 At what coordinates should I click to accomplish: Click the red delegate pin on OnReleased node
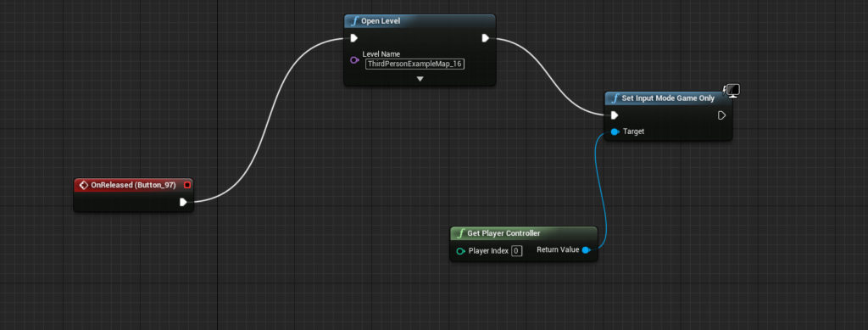click(x=187, y=185)
